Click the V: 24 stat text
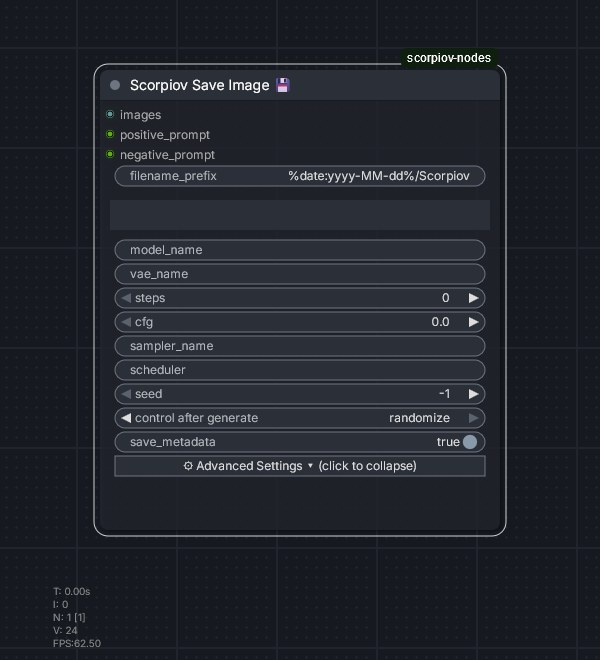This screenshot has height=660, width=600. pyautogui.click(x=65, y=631)
